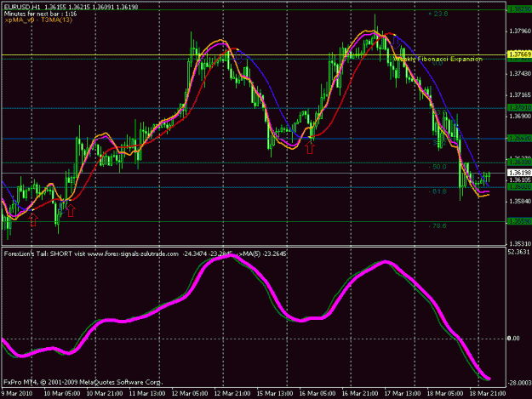The height and width of the screenshot is (399, 532).
Task: Click the 'Minutes for next bar : 1:16' label
Action: tap(40, 14)
